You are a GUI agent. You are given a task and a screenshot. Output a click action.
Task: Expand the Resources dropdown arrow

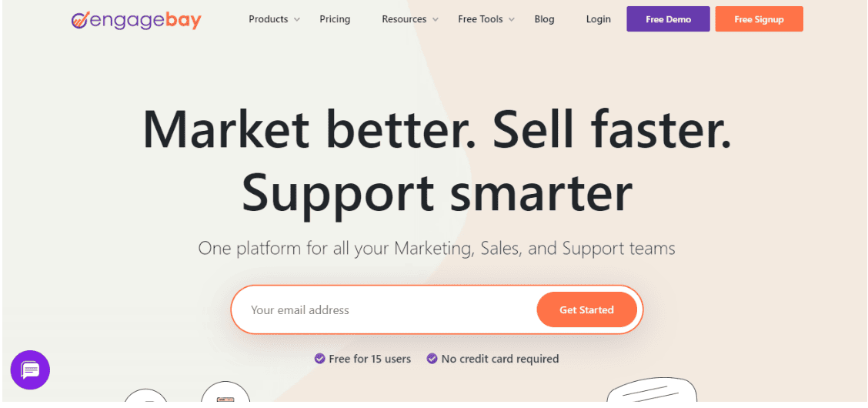click(435, 19)
